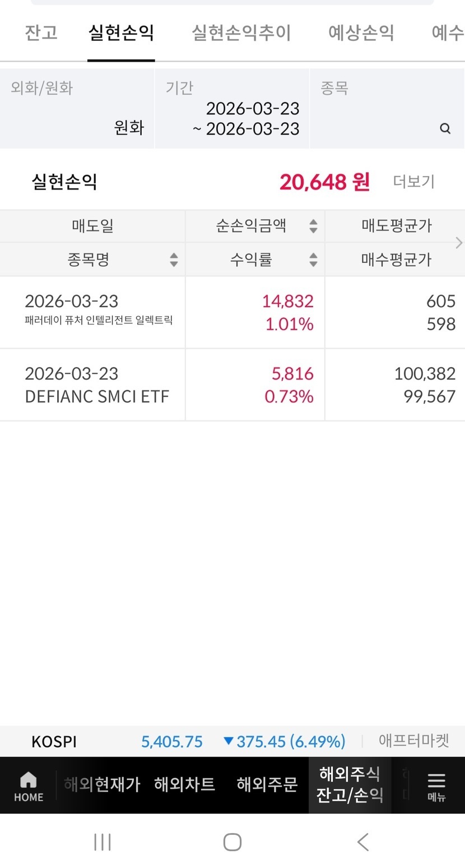Viewport: 465px width, 868px height.
Task: Open the 예상손익 tab
Action: click(x=361, y=33)
